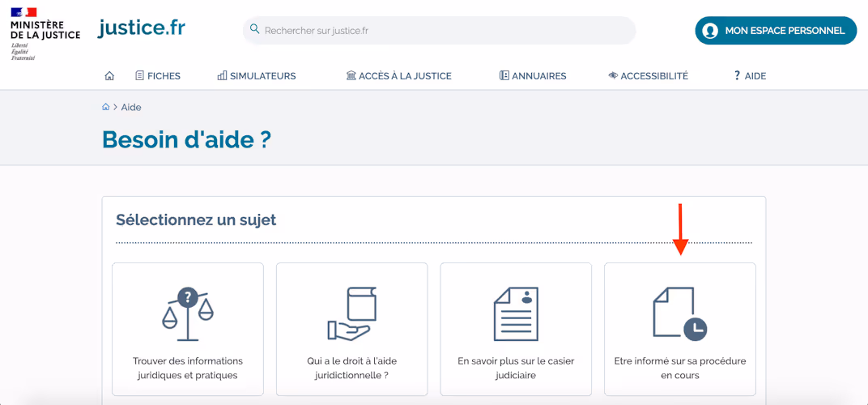This screenshot has height=405, width=868.
Task: Click the Annuaires directory icon
Action: (504, 76)
